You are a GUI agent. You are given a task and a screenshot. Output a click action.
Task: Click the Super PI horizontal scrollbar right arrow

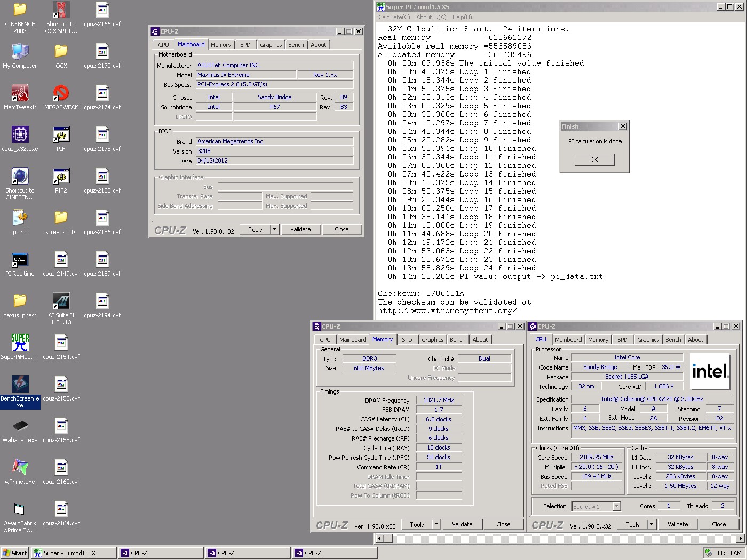click(740, 538)
